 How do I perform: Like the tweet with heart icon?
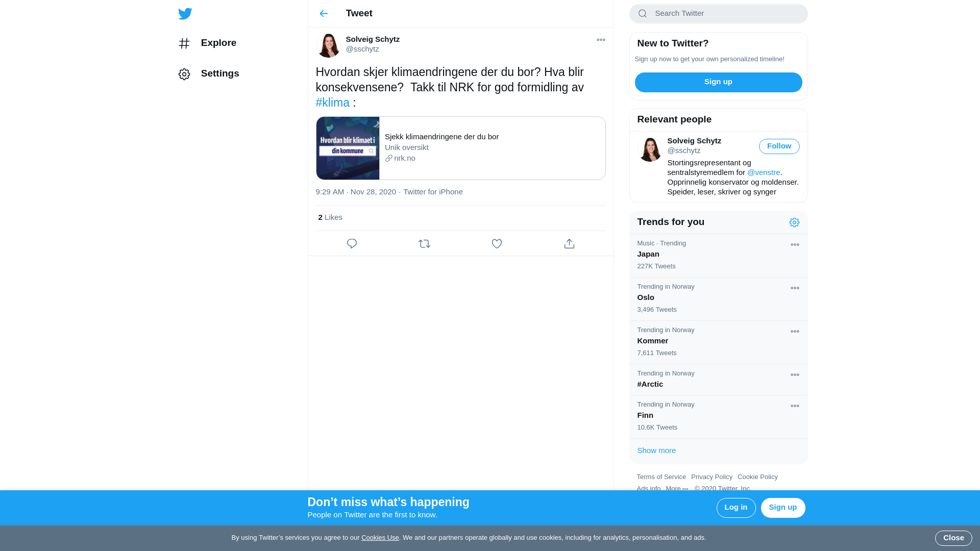tap(497, 244)
